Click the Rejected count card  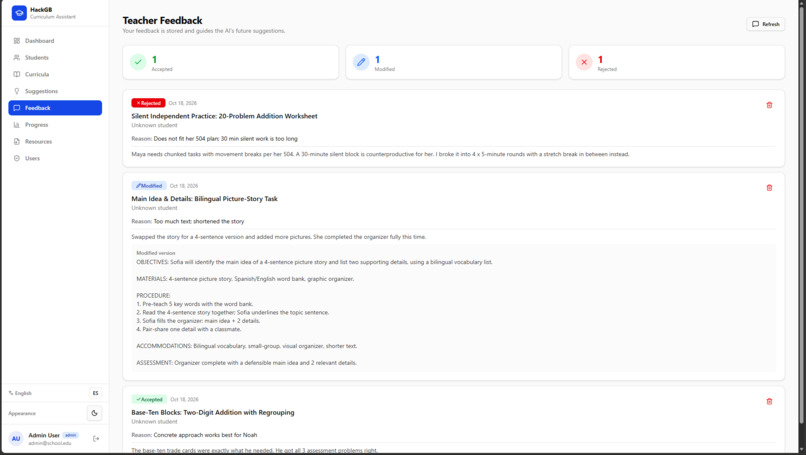(677, 62)
